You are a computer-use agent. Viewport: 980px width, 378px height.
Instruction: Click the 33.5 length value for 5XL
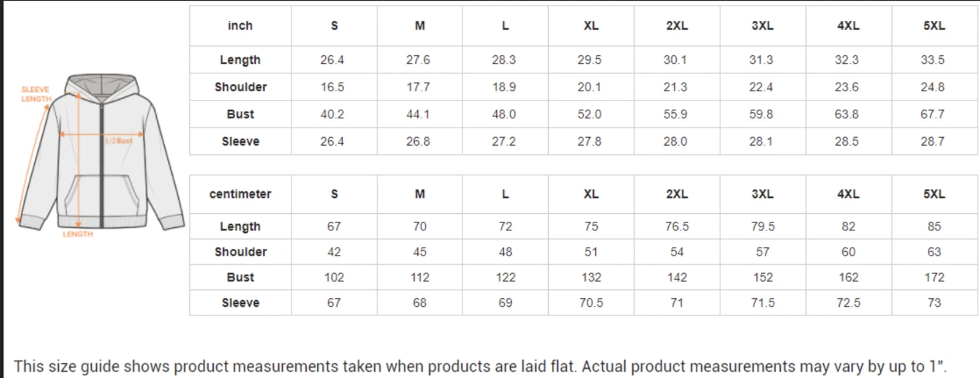point(932,60)
